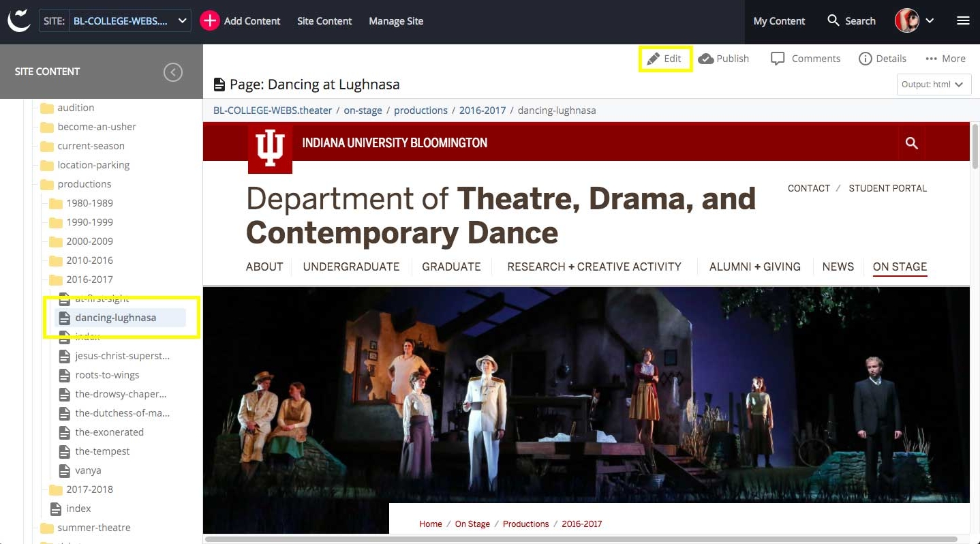
Task: Collapse the Site Content sidebar
Action: point(173,72)
